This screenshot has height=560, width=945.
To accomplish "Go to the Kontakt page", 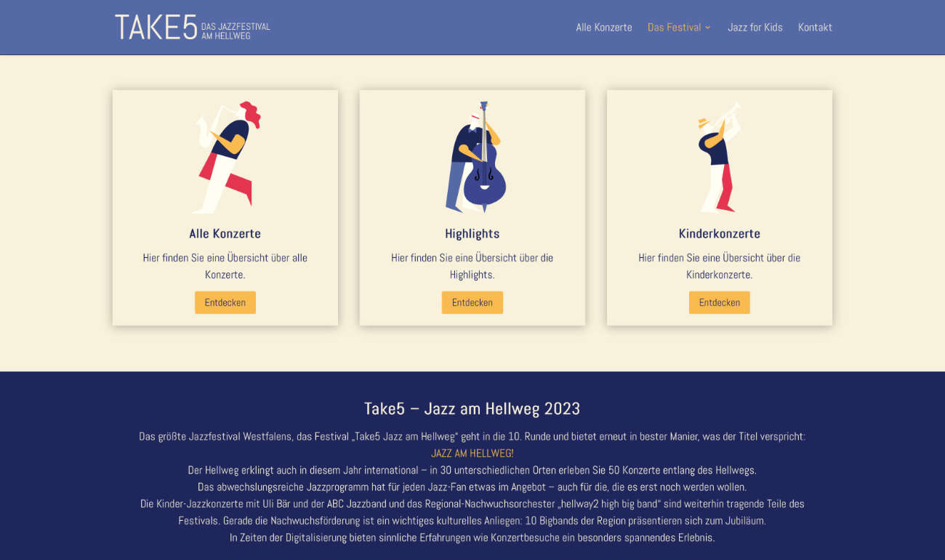I will point(815,27).
